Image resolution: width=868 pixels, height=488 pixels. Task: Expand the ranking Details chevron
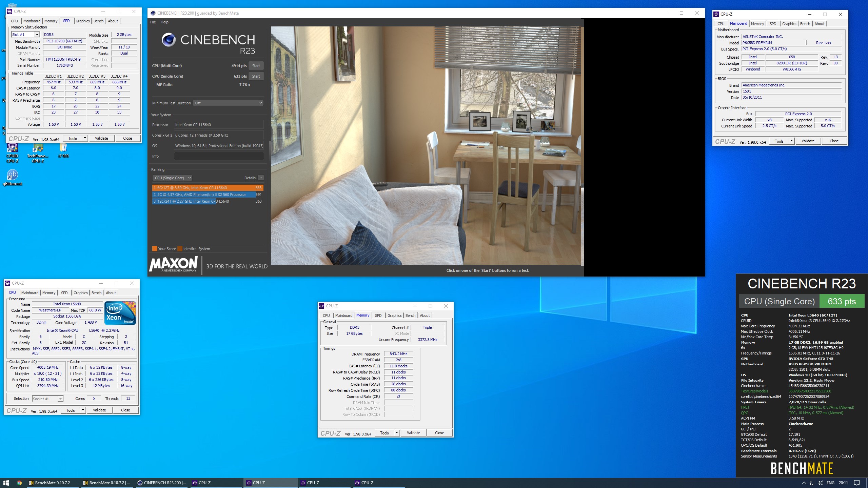261,178
